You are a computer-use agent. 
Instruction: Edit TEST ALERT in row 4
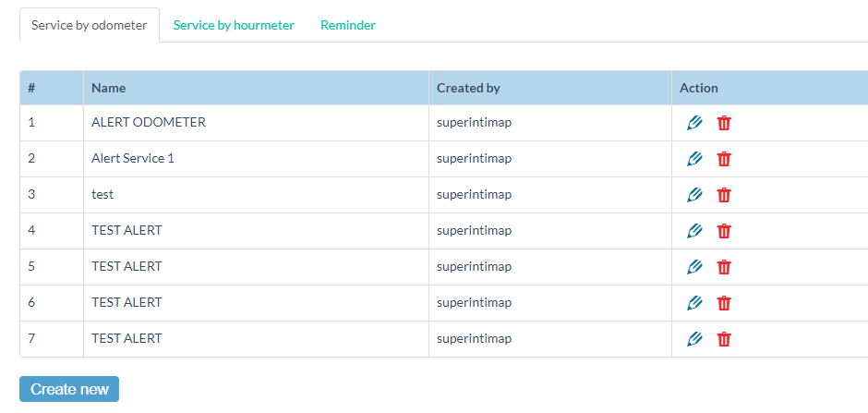coord(694,231)
